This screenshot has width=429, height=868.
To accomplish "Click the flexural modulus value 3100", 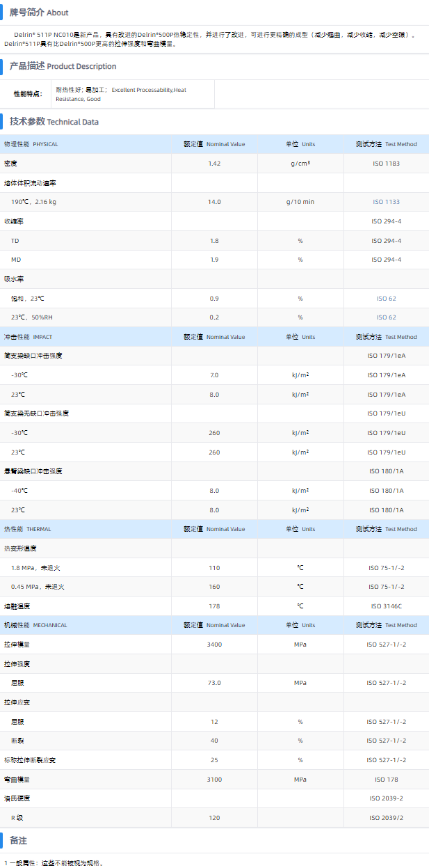I will click(x=214, y=780).
